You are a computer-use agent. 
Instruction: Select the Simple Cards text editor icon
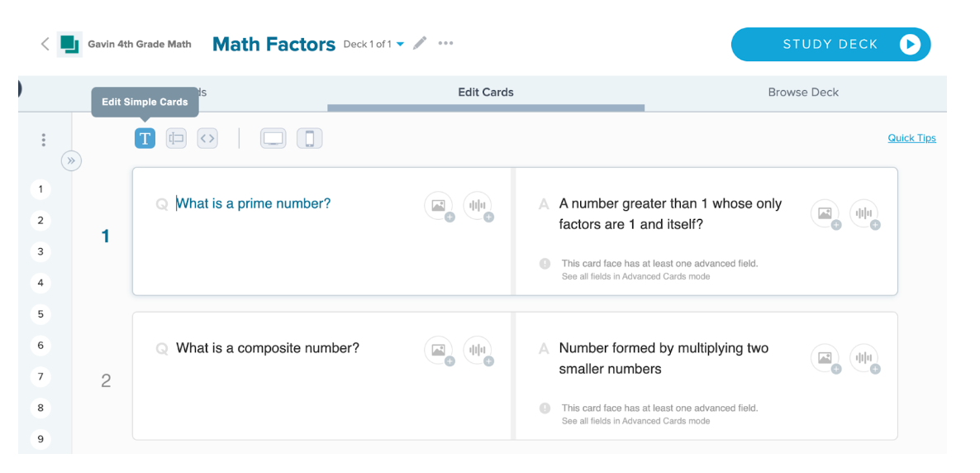[145, 138]
